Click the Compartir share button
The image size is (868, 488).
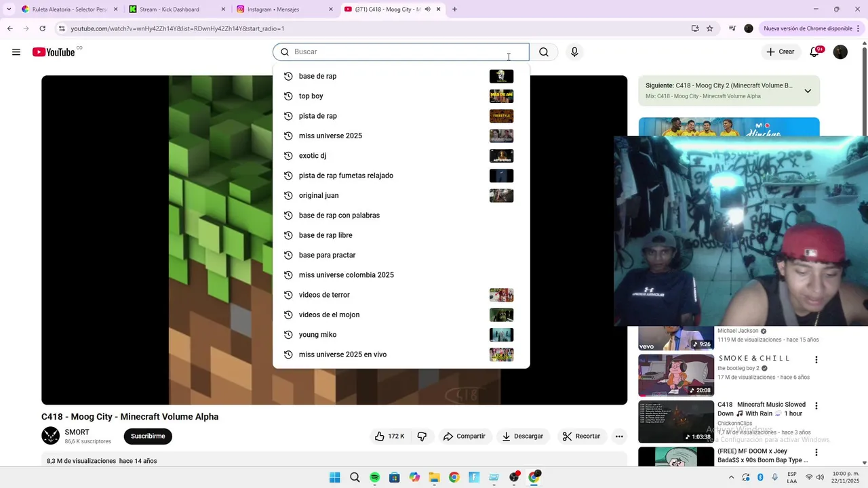465,436
